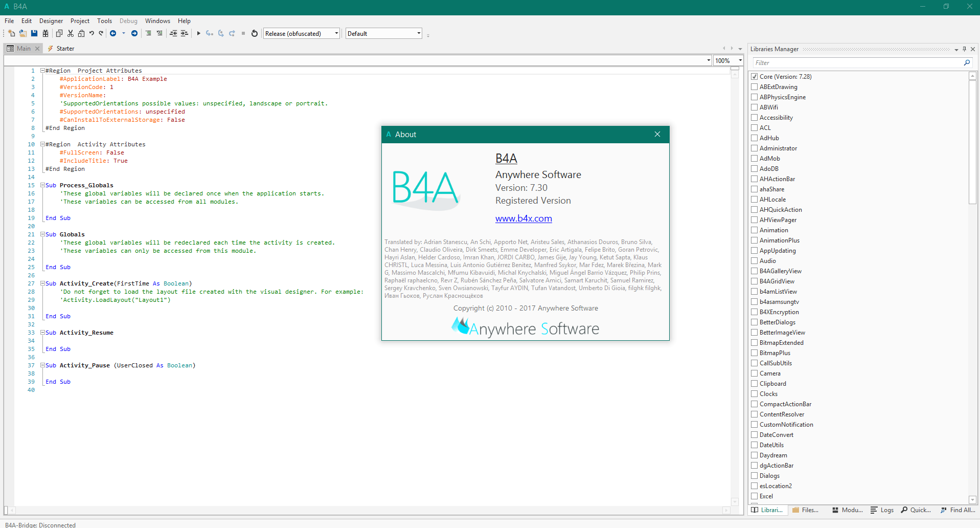
Task: Click the Stop square icon
Action: pyautogui.click(x=243, y=33)
